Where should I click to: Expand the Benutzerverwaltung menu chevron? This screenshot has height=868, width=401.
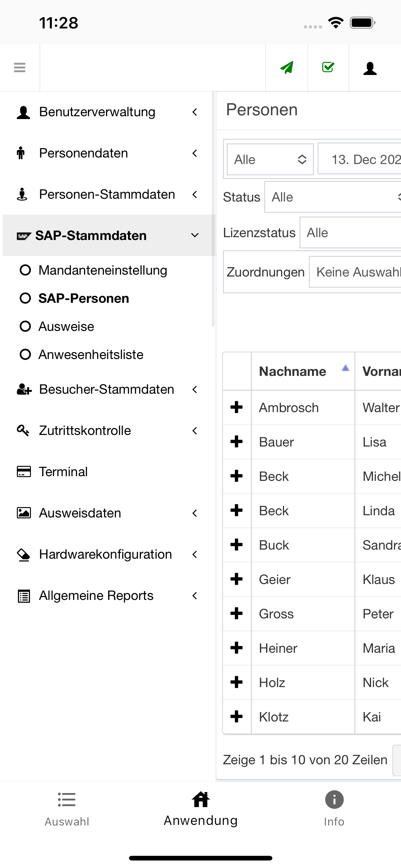point(195,112)
